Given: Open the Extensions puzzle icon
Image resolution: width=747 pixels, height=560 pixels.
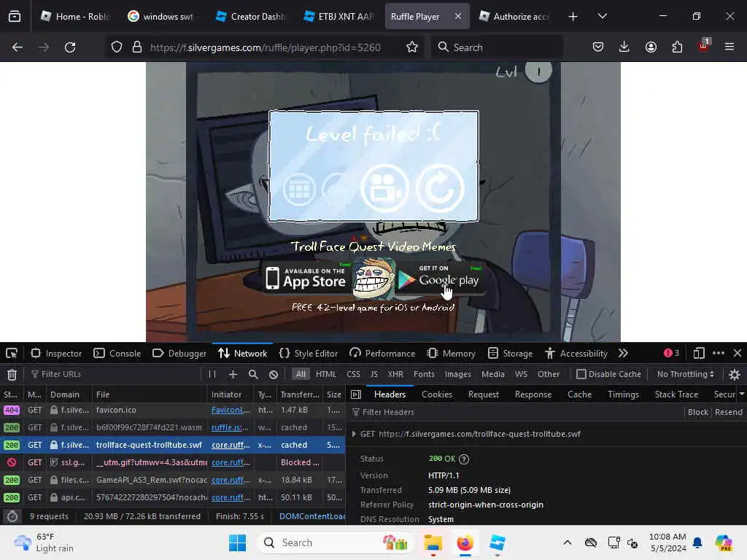Looking at the screenshot, I should (x=677, y=47).
